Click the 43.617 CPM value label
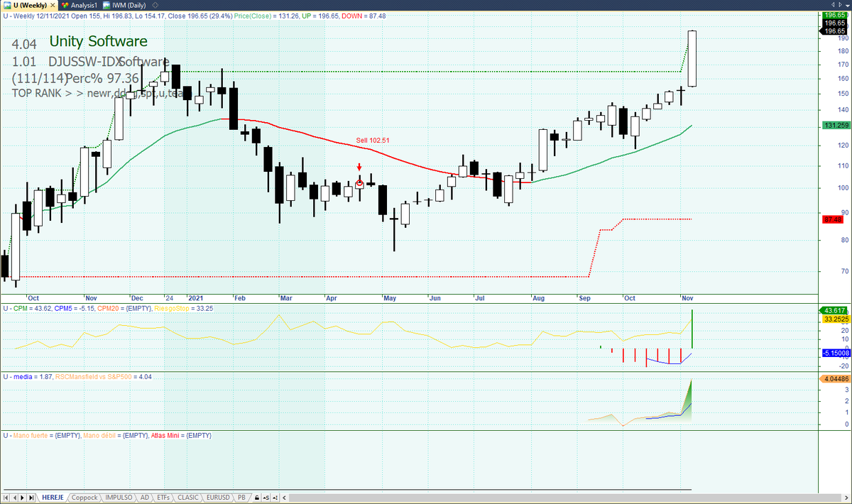This screenshot has width=852, height=504. pos(834,310)
